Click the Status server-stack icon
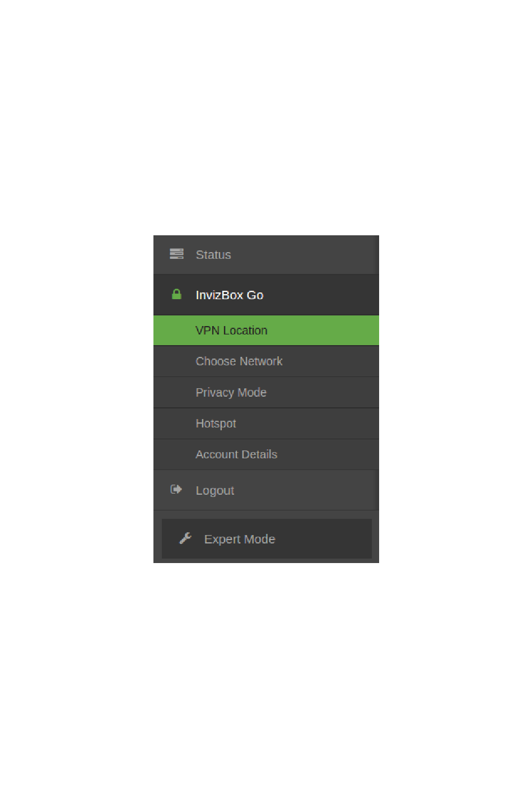Viewport: 532px width, 795px height. (176, 254)
